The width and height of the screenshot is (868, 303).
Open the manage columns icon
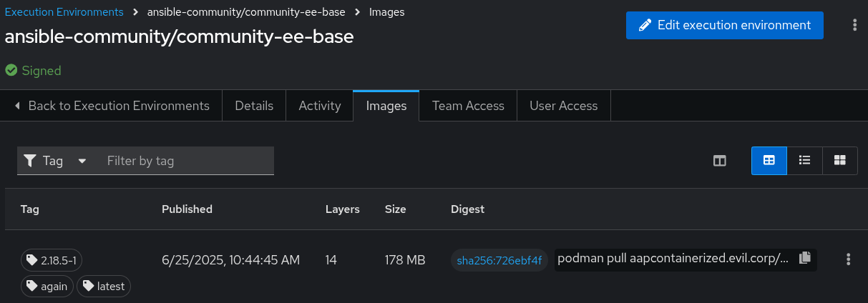(x=720, y=161)
